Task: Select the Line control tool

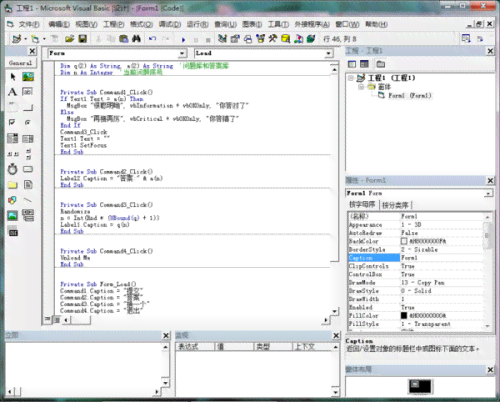Action: click(28, 200)
